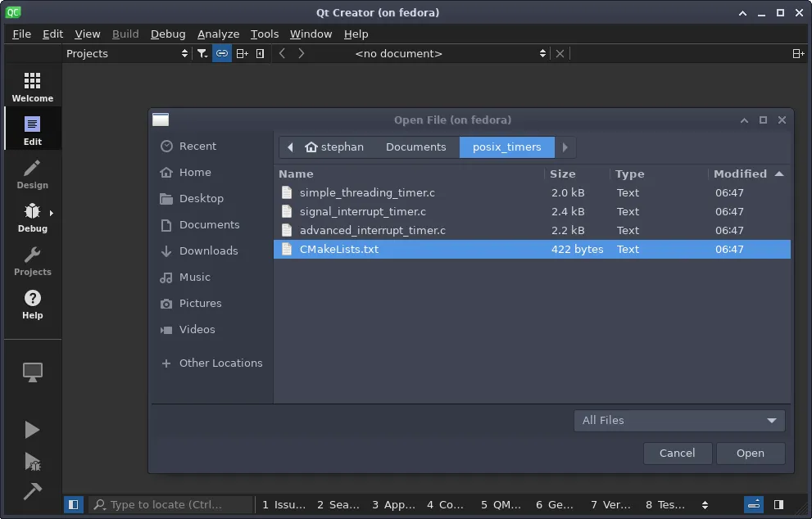The height and width of the screenshot is (519, 812).
Task: Navigate back in editor history
Action: pyautogui.click(x=282, y=53)
